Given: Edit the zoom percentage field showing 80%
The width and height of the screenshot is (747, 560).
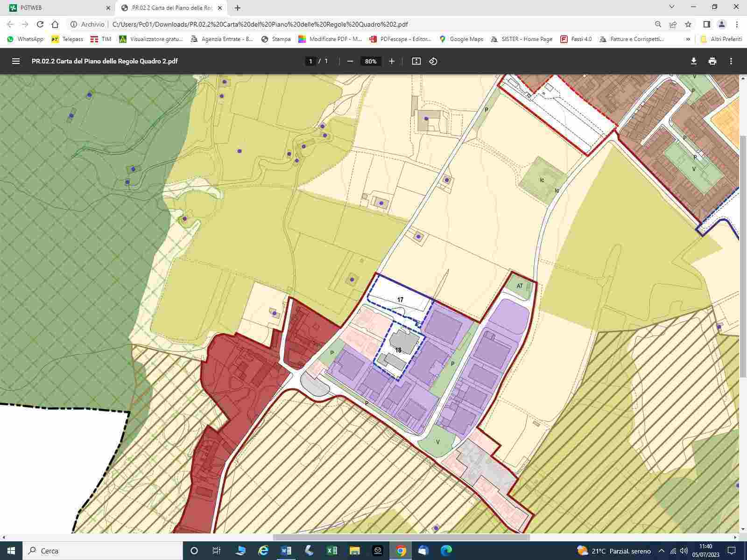Looking at the screenshot, I should click(x=371, y=61).
